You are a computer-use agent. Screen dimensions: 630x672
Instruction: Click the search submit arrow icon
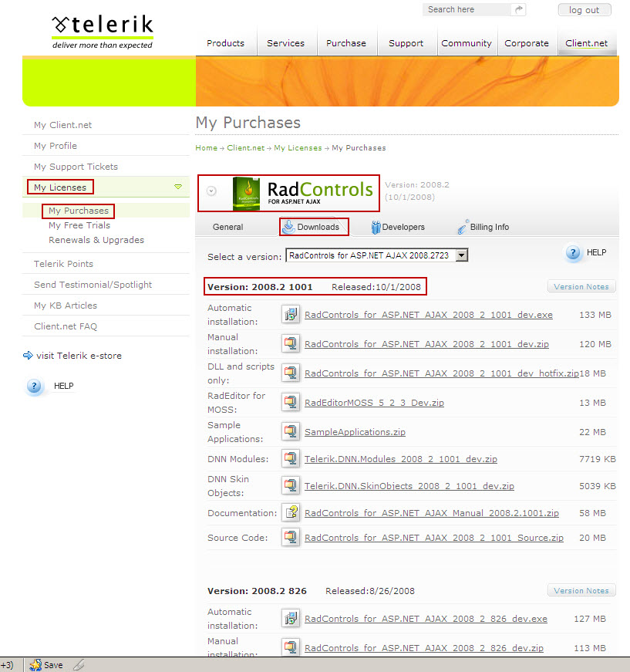click(x=518, y=9)
